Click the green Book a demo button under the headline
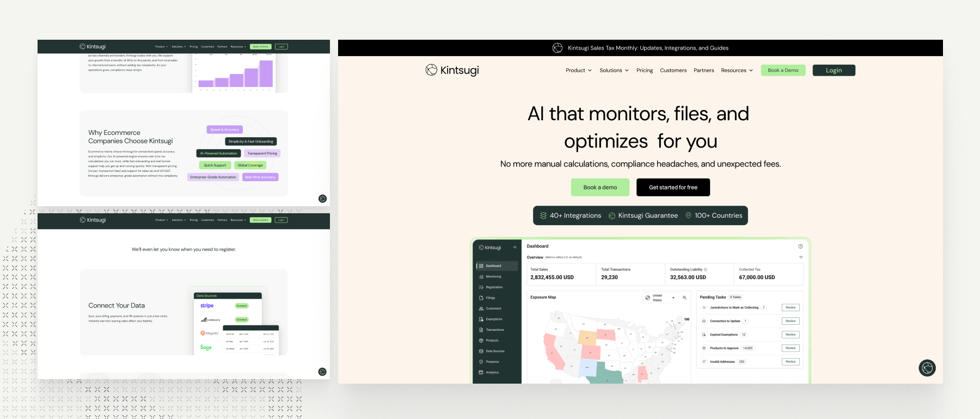980x419 pixels. pyautogui.click(x=600, y=187)
